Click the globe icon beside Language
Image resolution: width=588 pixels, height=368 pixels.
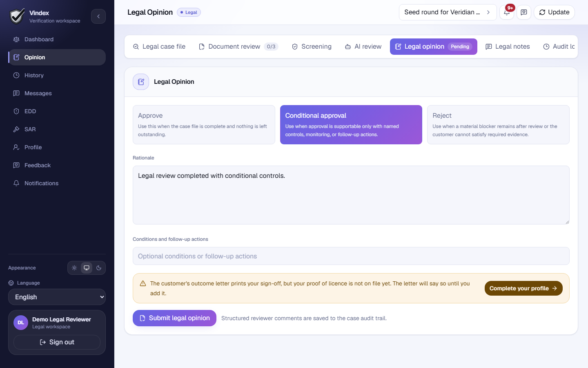(11, 283)
